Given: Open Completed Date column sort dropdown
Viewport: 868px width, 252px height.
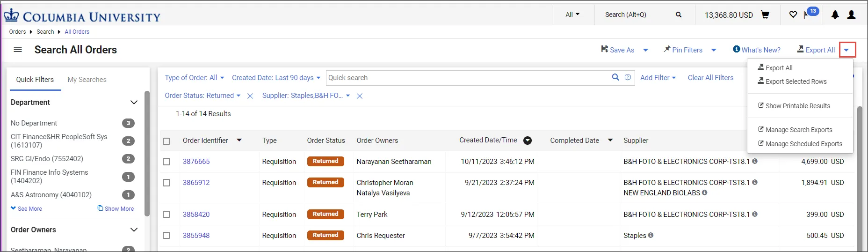Looking at the screenshot, I should tap(610, 140).
